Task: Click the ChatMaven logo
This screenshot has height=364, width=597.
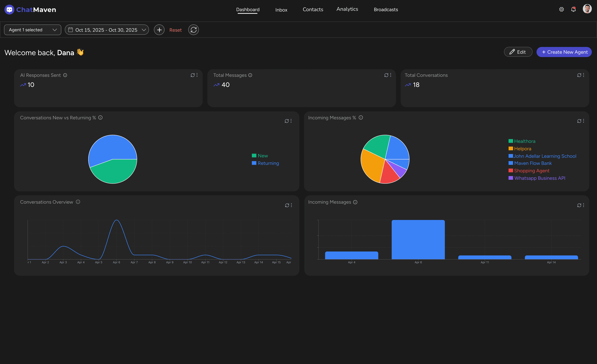Action: pyautogui.click(x=30, y=9)
